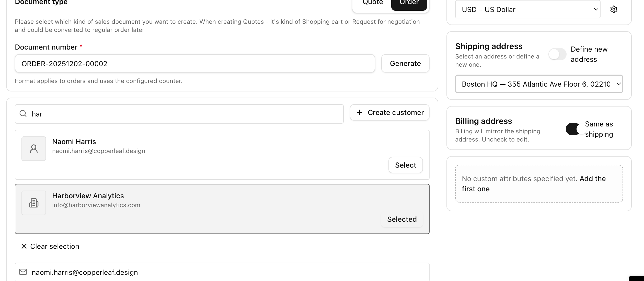This screenshot has height=281, width=644.
Task: Select Naomi Harris as the customer
Action: pyautogui.click(x=405, y=165)
